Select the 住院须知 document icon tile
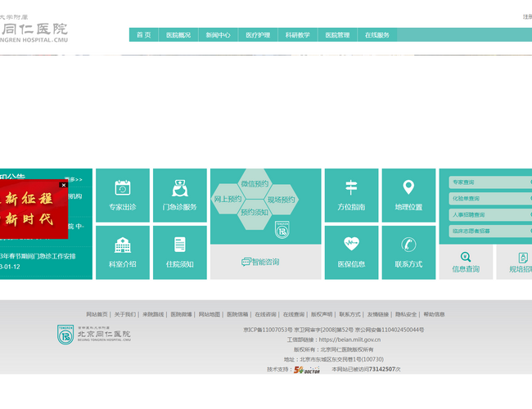532x409 pixels. pos(179,252)
